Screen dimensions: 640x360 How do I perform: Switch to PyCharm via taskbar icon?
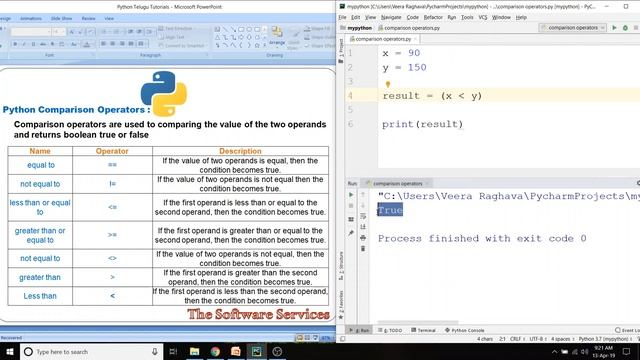[x=256, y=351]
